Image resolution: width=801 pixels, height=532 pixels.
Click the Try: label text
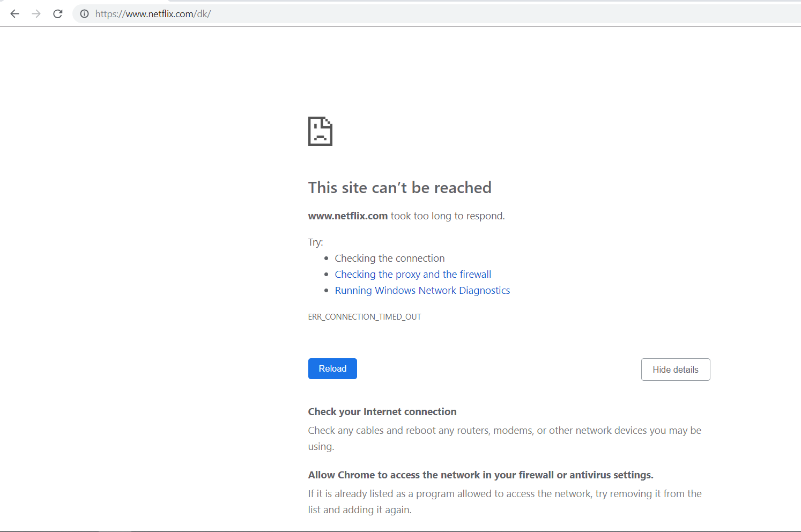tap(316, 242)
